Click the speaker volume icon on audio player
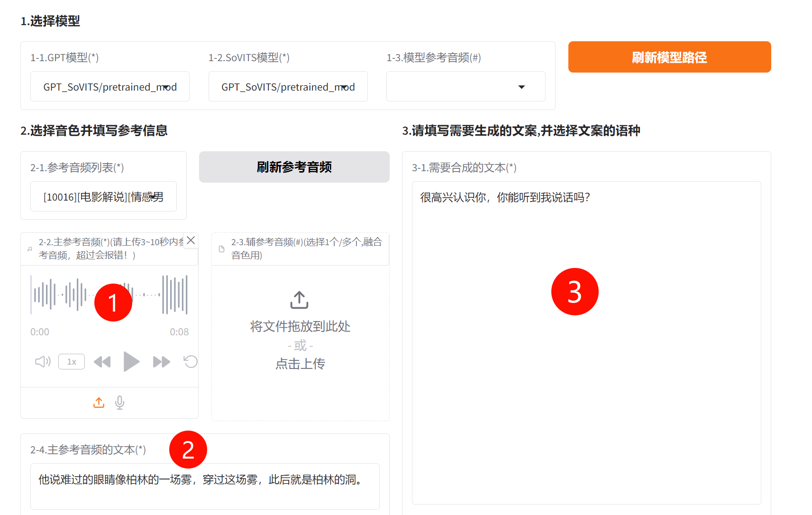The width and height of the screenshot is (812, 515). coord(42,361)
